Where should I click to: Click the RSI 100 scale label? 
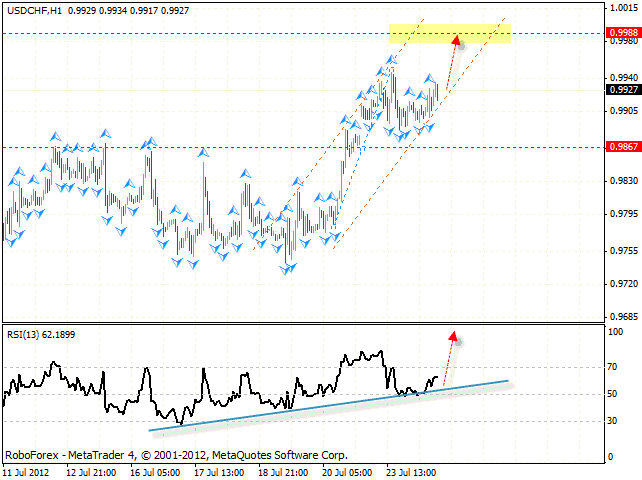point(615,332)
